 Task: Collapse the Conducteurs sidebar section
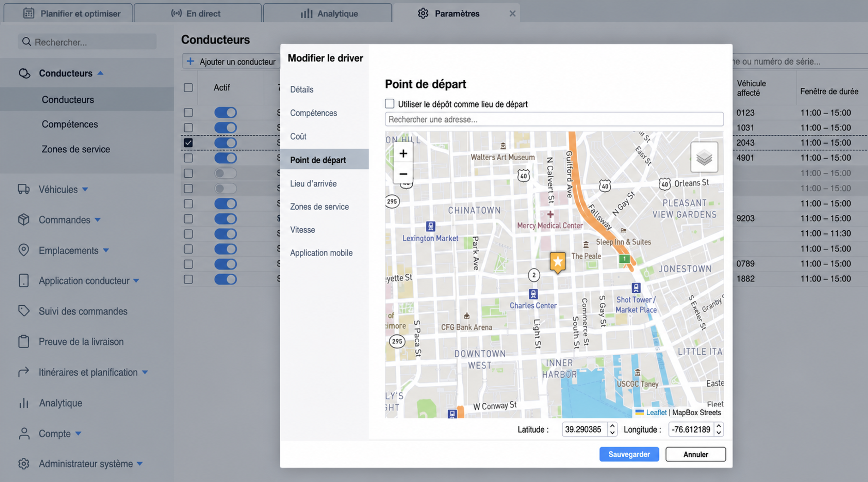(100, 73)
